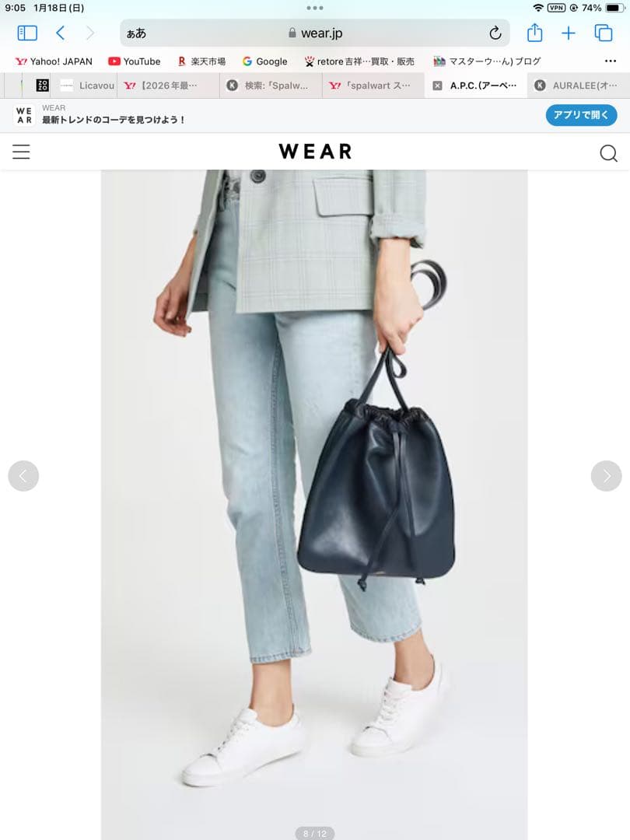This screenshot has height=840, width=630.
Task: Click the wear.jp address field
Action: [x=315, y=33]
